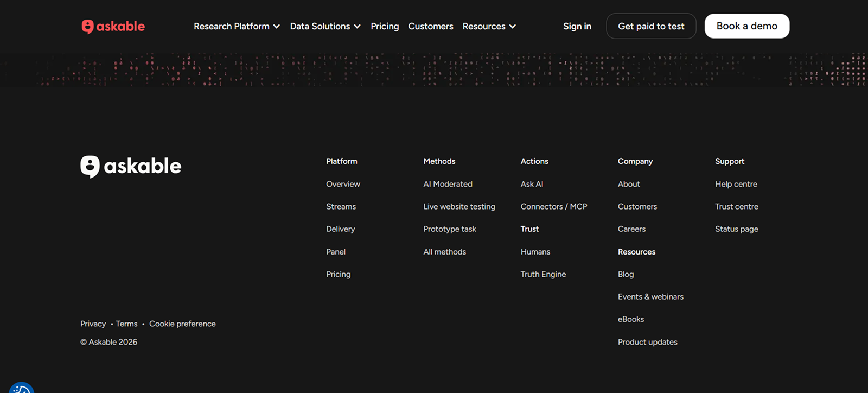Click the large Askable footer logo
This screenshot has width=868, height=393.
tap(131, 166)
